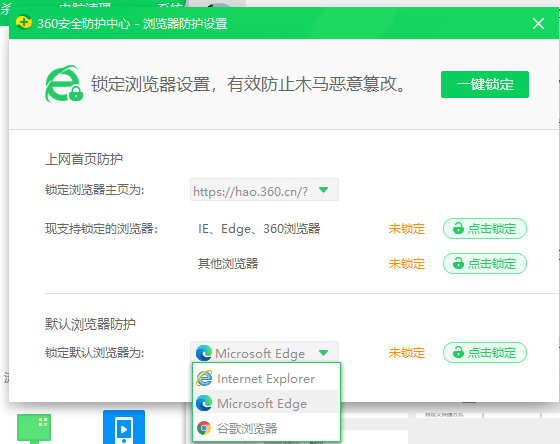Choose 谷歌浏览器 from the dropdown list
The width and height of the screenshot is (560, 444).
pos(266,428)
